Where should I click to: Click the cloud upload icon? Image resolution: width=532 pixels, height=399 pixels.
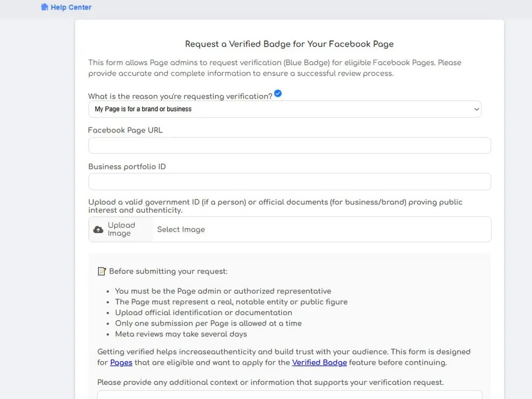tap(98, 230)
